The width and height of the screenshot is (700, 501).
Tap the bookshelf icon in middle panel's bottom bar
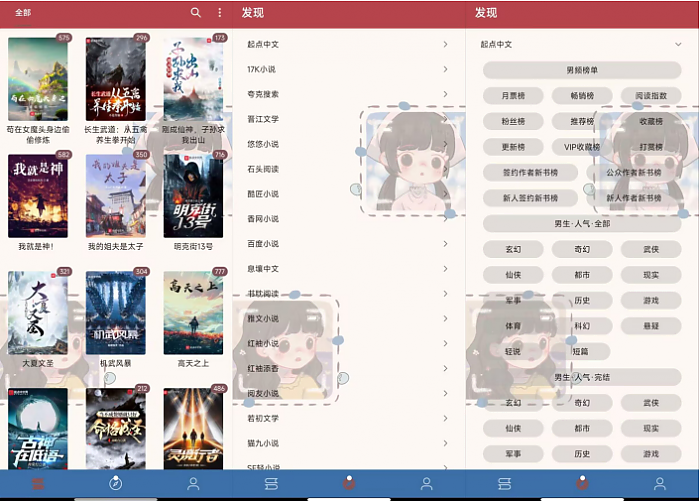[270, 484]
